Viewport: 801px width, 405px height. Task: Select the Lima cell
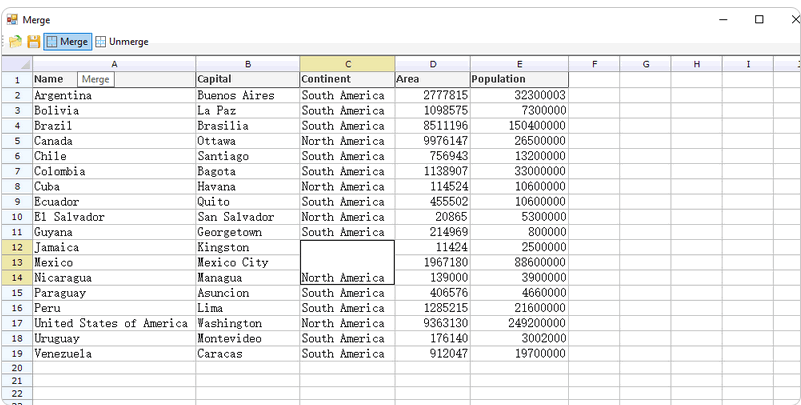click(x=248, y=308)
